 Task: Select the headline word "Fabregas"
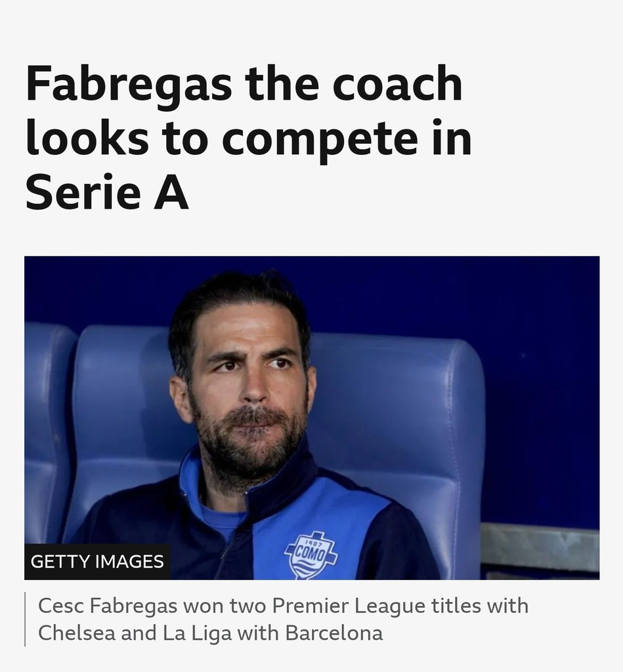point(129,85)
